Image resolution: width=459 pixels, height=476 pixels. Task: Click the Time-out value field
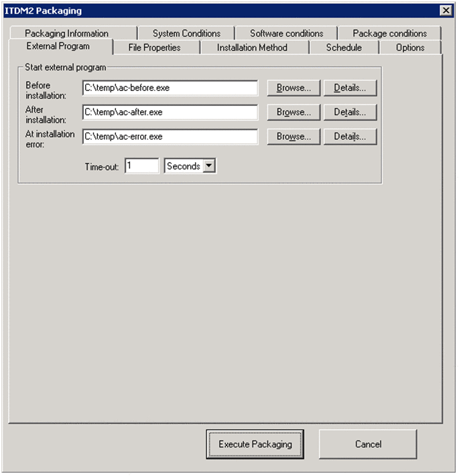click(142, 166)
